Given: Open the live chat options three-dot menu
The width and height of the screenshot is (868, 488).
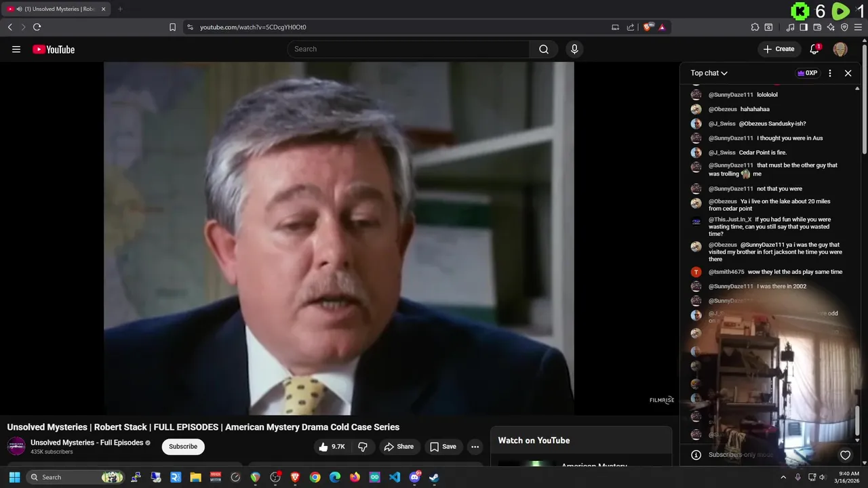Looking at the screenshot, I should pyautogui.click(x=830, y=73).
